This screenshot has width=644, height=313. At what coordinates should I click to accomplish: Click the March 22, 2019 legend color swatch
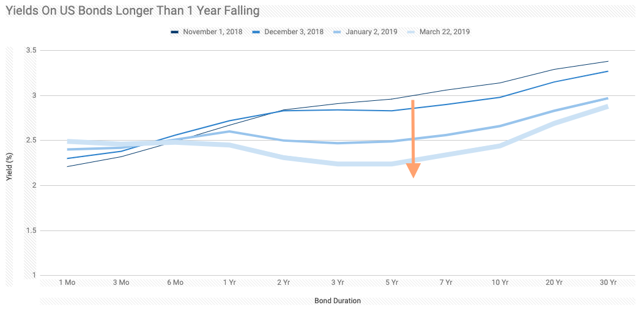pyautogui.click(x=410, y=32)
